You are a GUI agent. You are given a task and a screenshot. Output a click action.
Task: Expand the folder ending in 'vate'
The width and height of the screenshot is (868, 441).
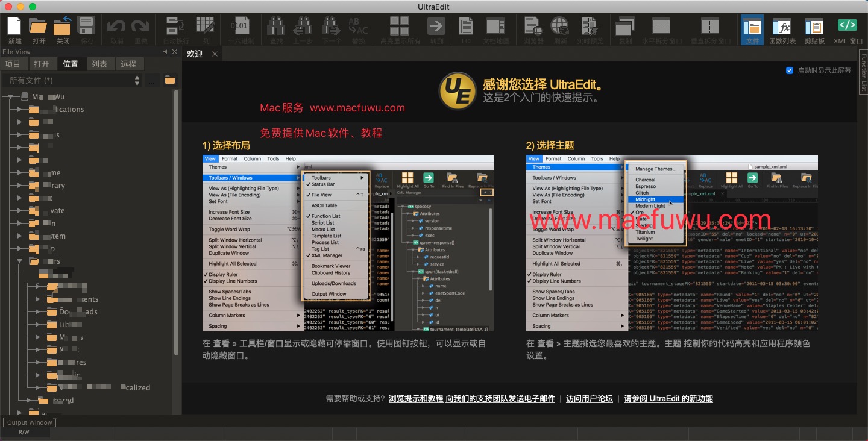(x=19, y=211)
